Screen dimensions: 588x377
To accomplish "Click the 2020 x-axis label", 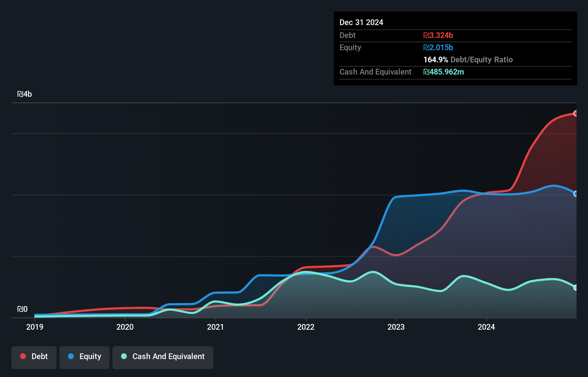I will (125, 327).
